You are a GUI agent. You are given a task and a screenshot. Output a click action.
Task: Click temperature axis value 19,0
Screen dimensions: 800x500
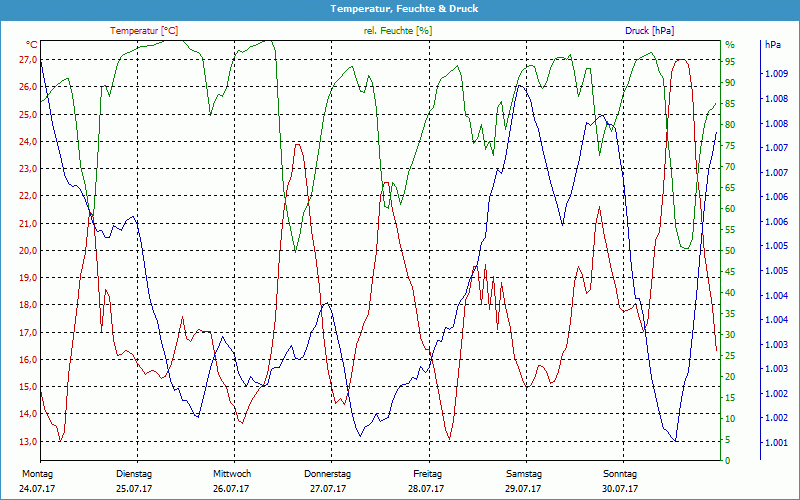[28, 278]
